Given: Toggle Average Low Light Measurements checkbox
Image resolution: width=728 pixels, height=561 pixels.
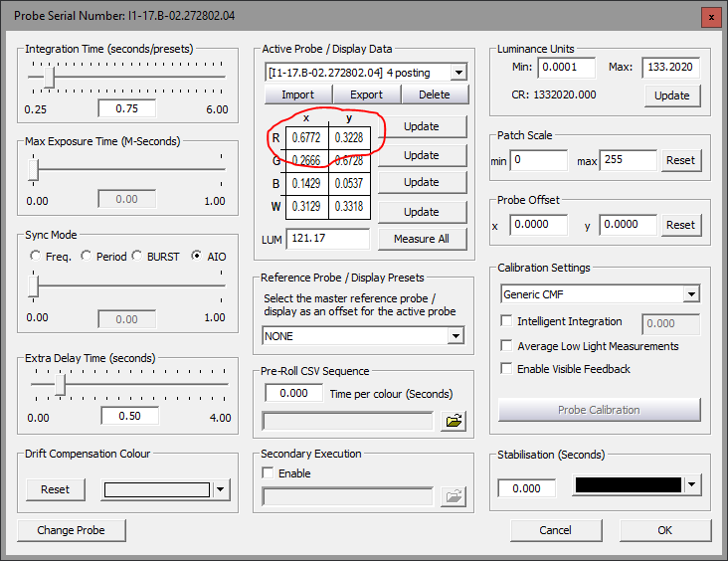Looking at the screenshot, I should 506,345.
